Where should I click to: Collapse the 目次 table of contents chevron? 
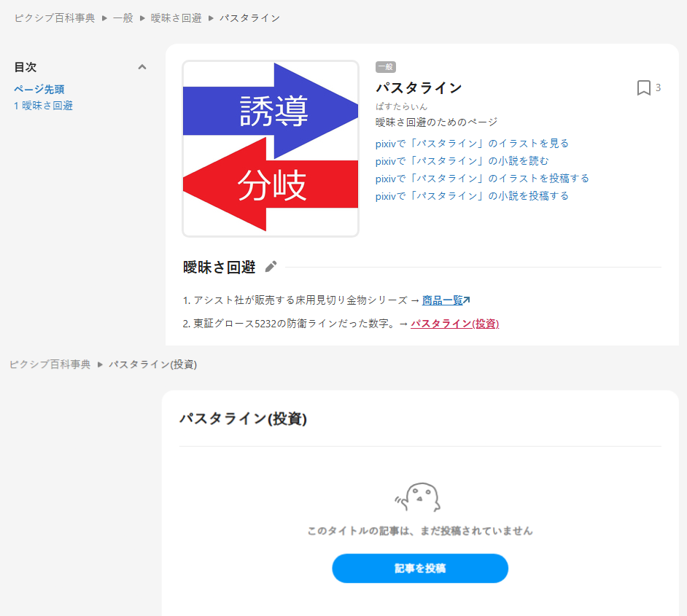pyautogui.click(x=142, y=67)
